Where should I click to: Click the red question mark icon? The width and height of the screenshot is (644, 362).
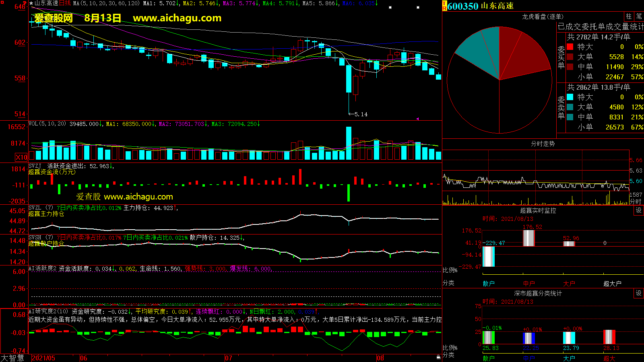point(25,3)
